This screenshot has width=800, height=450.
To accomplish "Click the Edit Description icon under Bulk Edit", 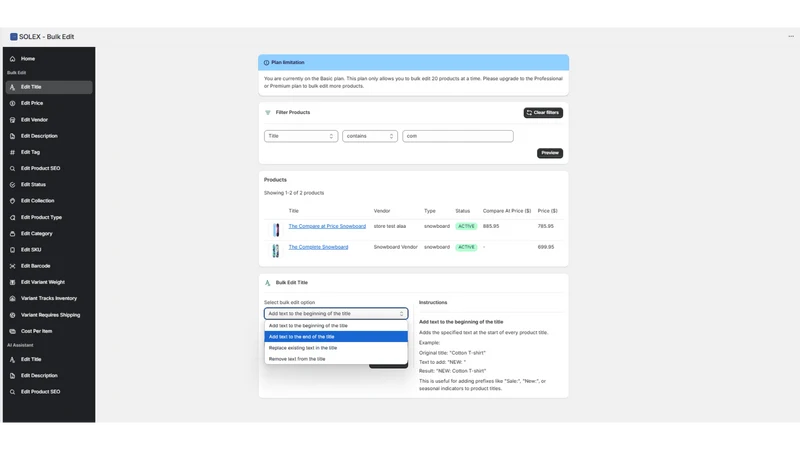I will click(x=12, y=136).
